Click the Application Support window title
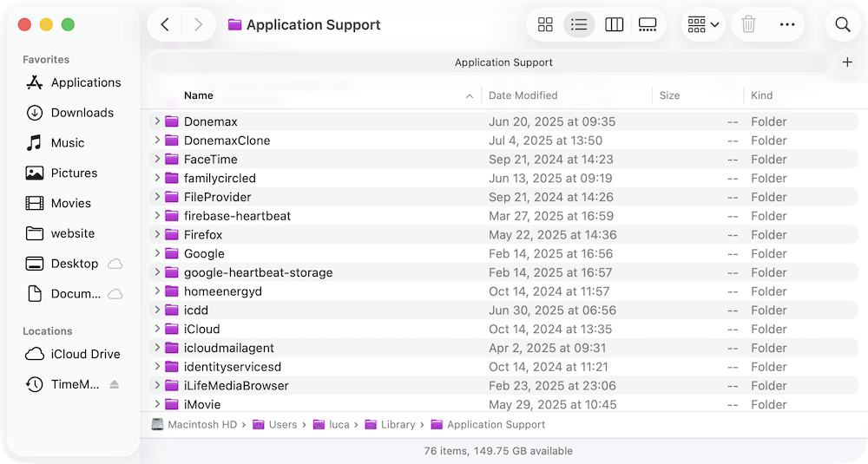Screen dimensions: 868x464 (313, 24)
